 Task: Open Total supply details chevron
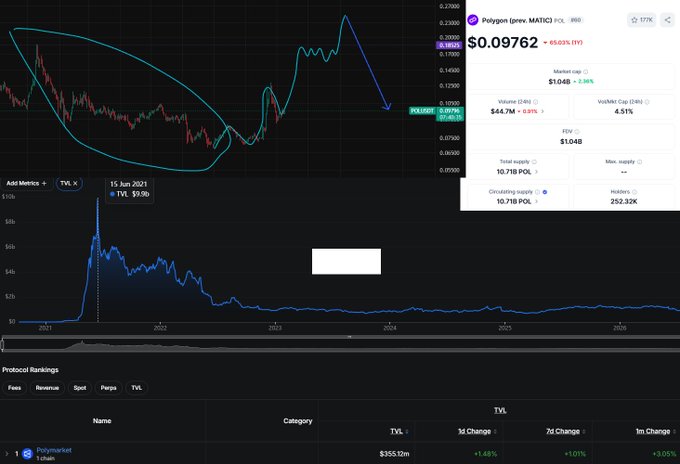536,172
